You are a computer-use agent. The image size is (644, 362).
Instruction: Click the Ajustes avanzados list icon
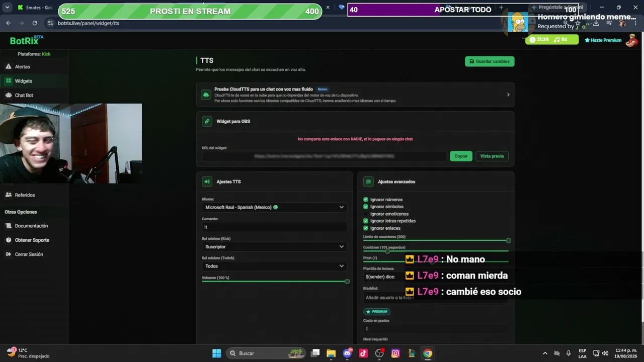(368, 182)
